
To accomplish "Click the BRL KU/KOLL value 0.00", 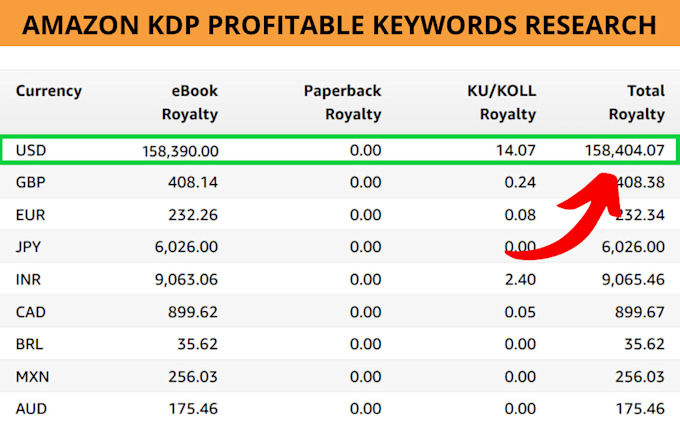I will point(520,344).
